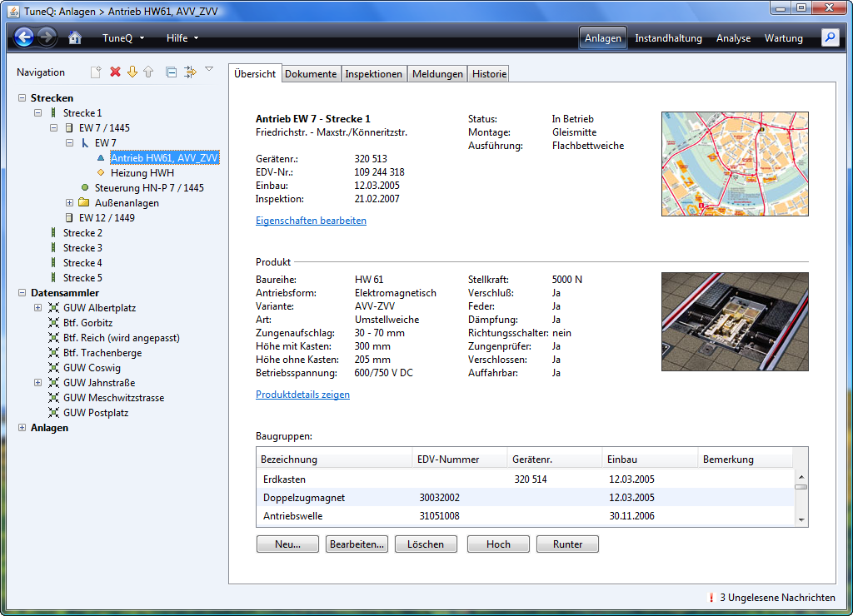Image resolution: width=853 pixels, height=616 pixels.
Task: Collapse the Strecken tree root
Action: point(22,98)
